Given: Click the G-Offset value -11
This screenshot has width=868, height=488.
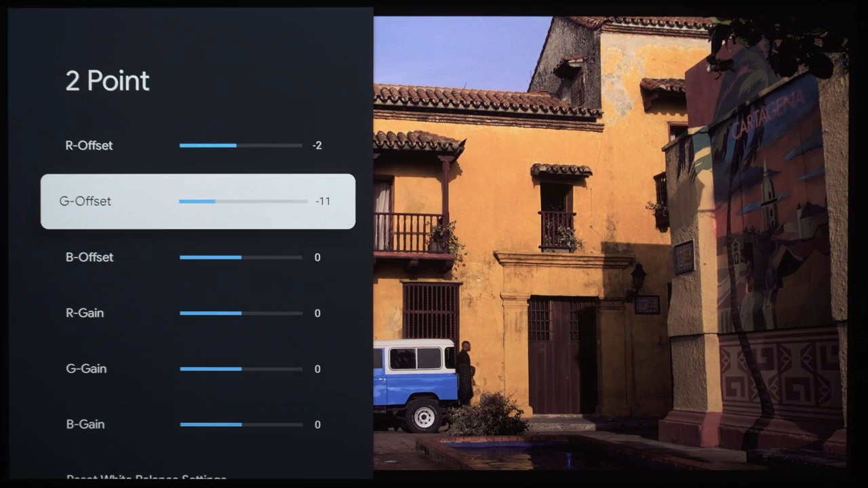Looking at the screenshot, I should pos(323,201).
